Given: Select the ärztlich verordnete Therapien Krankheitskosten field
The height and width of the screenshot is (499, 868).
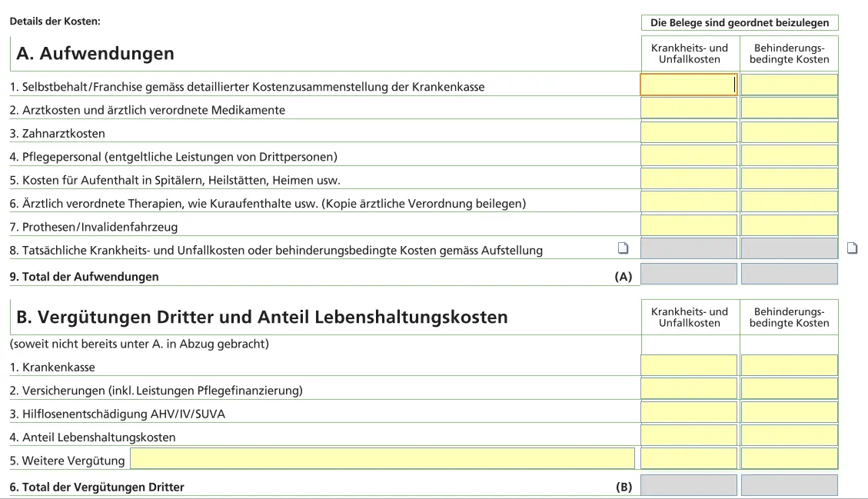Looking at the screenshot, I should point(688,201).
